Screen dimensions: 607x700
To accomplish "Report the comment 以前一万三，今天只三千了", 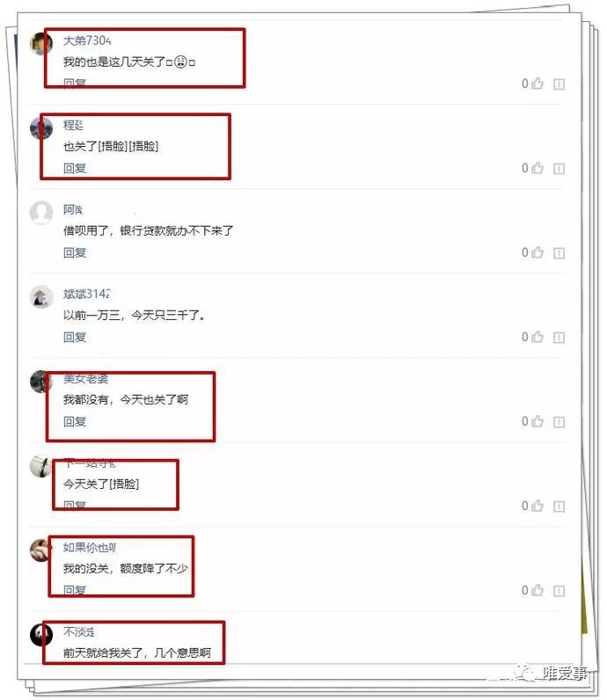I will 559,338.
